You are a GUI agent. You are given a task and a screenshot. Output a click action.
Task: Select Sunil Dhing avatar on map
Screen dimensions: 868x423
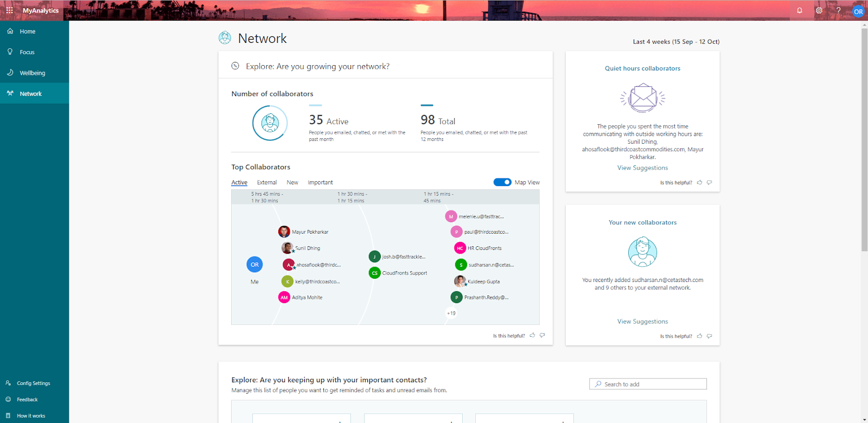click(287, 248)
